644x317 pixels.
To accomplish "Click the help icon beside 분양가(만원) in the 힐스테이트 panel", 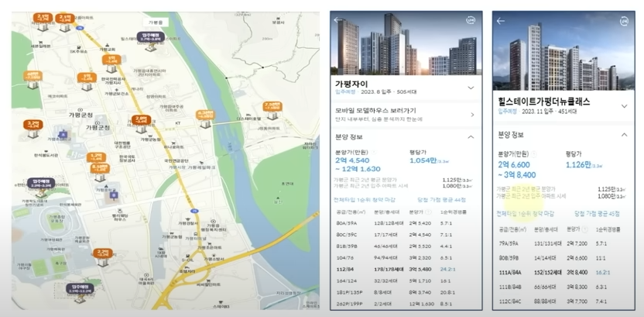I will click(533, 154).
